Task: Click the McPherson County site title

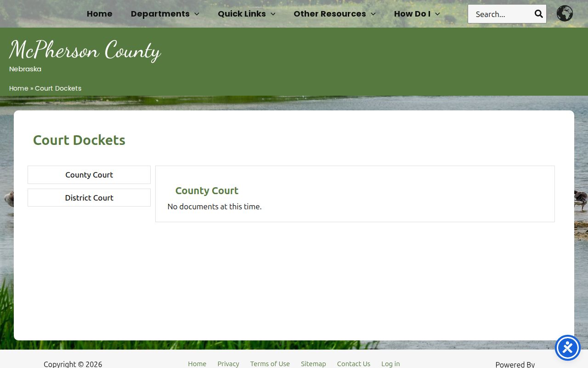Action: (85, 50)
